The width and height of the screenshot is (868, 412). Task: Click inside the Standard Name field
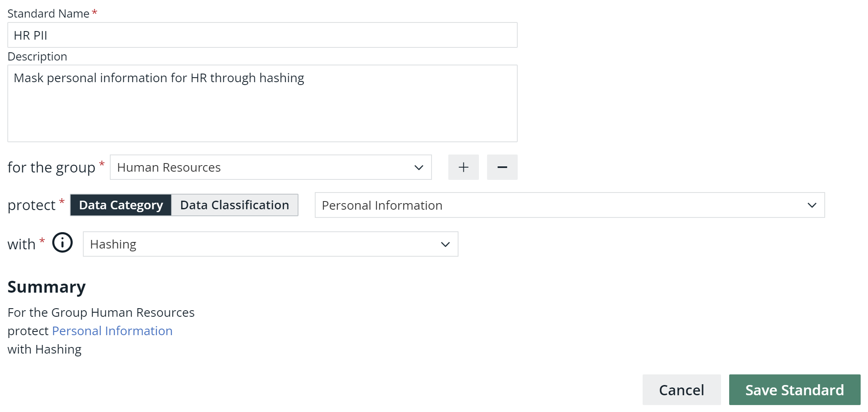pyautogui.click(x=263, y=35)
